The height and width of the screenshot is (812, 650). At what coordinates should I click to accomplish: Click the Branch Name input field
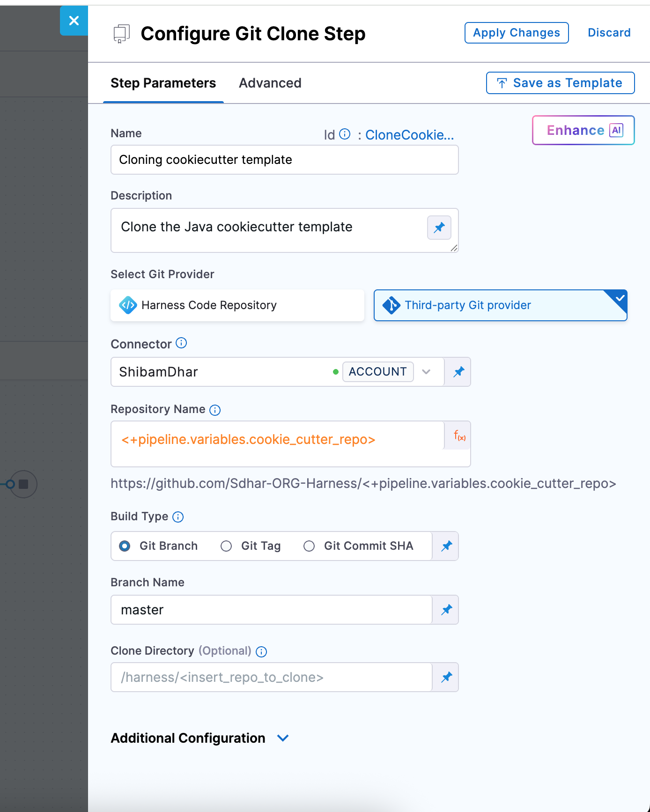pos(272,610)
